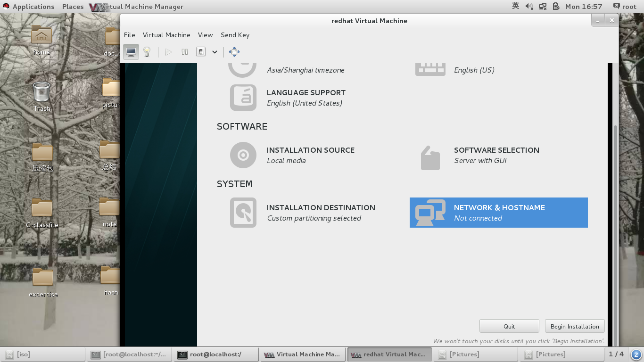Open the C-classfile desktop folder
644x362 pixels.
pos(42,214)
